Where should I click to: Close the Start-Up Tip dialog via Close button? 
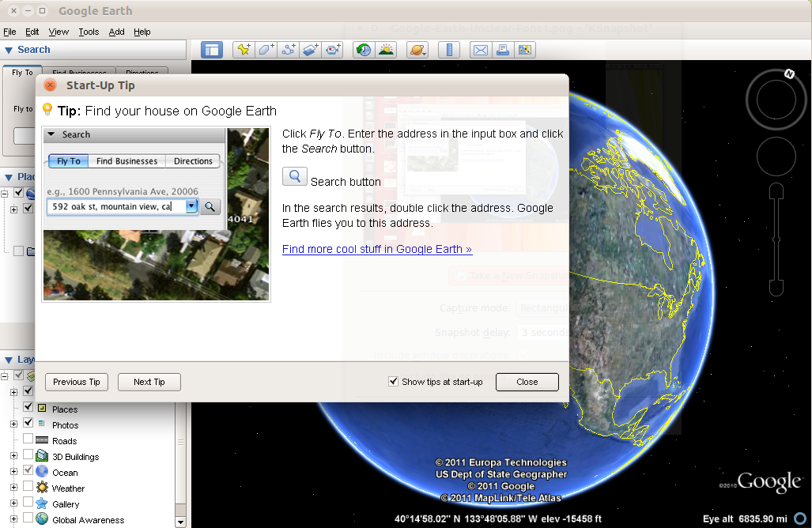coord(527,382)
